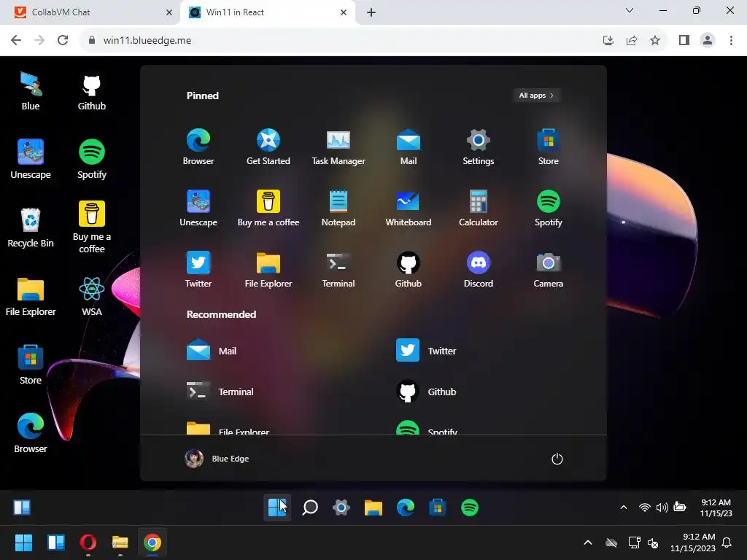Open Blue desktop shortcut

(x=31, y=91)
